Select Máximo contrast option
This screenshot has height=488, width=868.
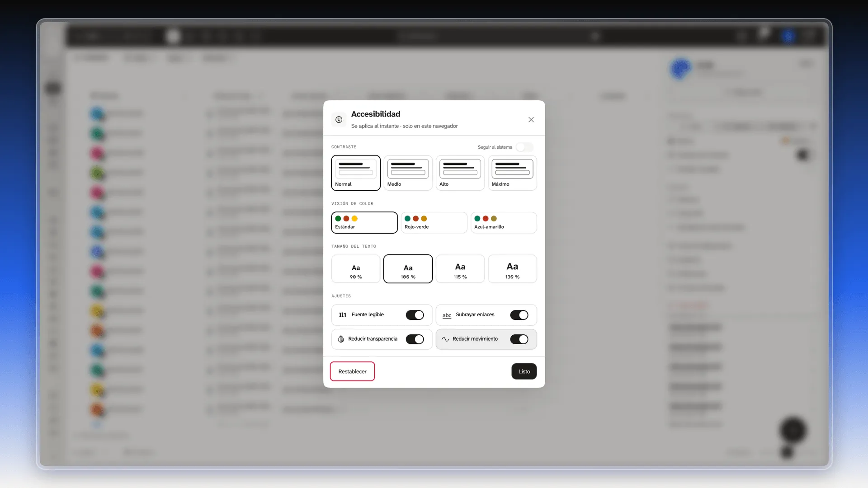click(512, 173)
